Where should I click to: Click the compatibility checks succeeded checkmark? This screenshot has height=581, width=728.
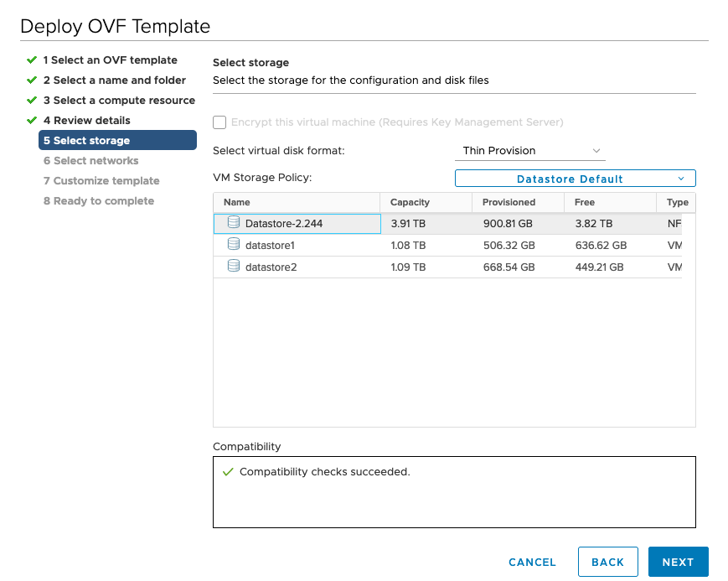(228, 472)
